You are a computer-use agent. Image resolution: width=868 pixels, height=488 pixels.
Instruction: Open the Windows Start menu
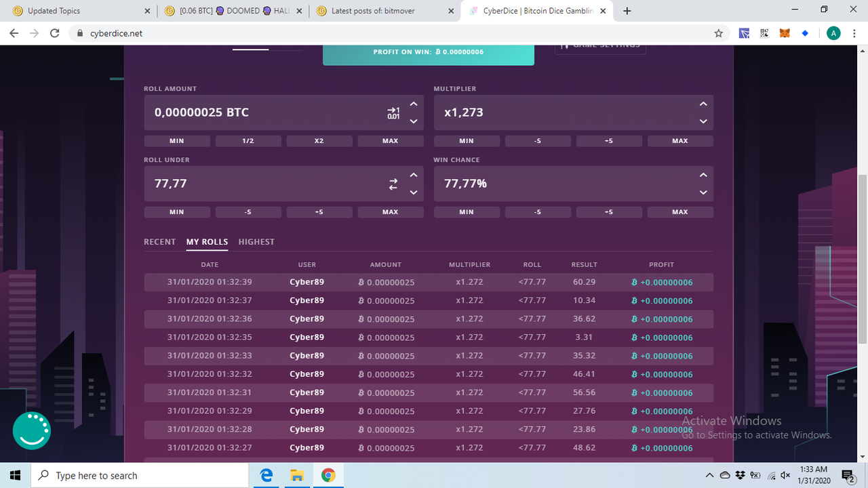(x=16, y=475)
